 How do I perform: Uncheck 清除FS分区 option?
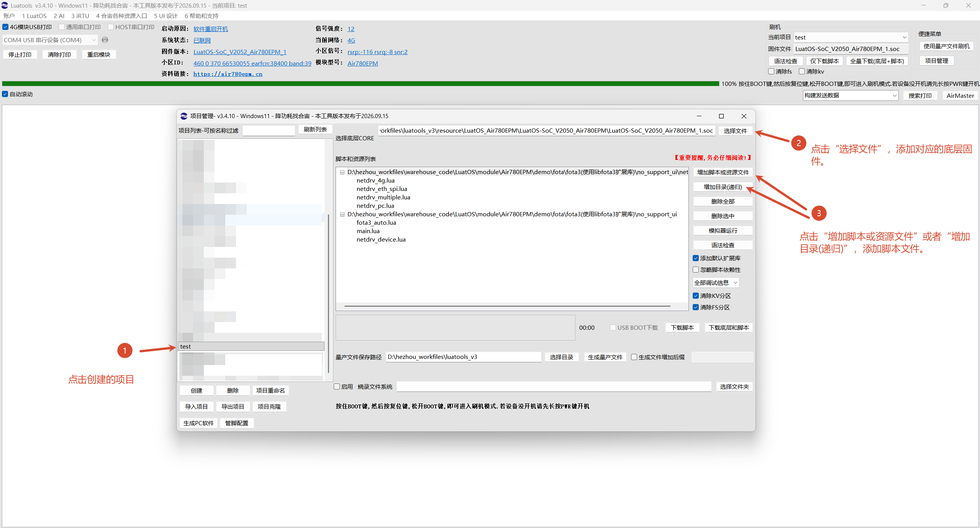point(696,307)
